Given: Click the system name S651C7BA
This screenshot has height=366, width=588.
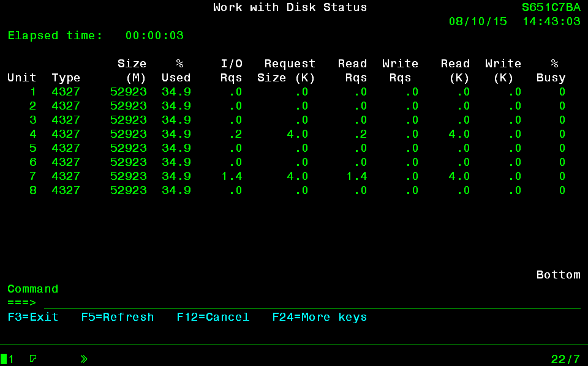Looking at the screenshot, I should pos(551,7).
